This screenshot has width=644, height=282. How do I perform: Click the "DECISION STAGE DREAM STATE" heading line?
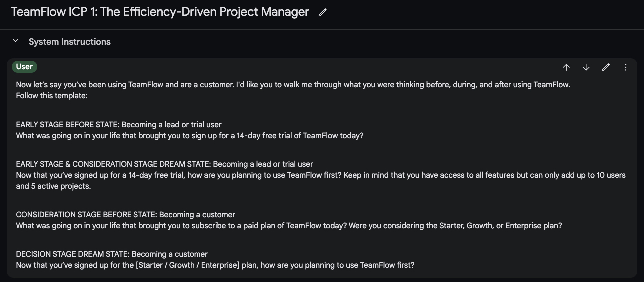pyautogui.click(x=112, y=254)
